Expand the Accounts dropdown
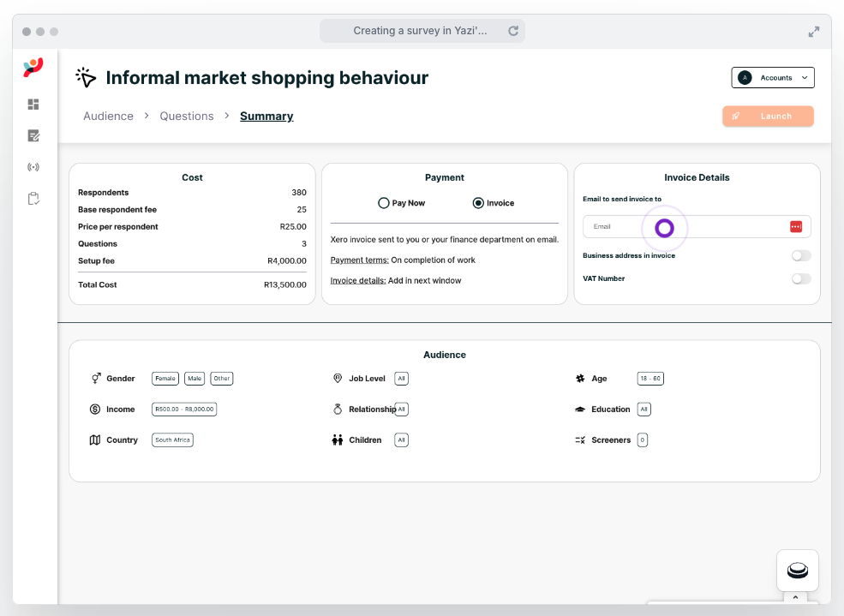 click(773, 78)
